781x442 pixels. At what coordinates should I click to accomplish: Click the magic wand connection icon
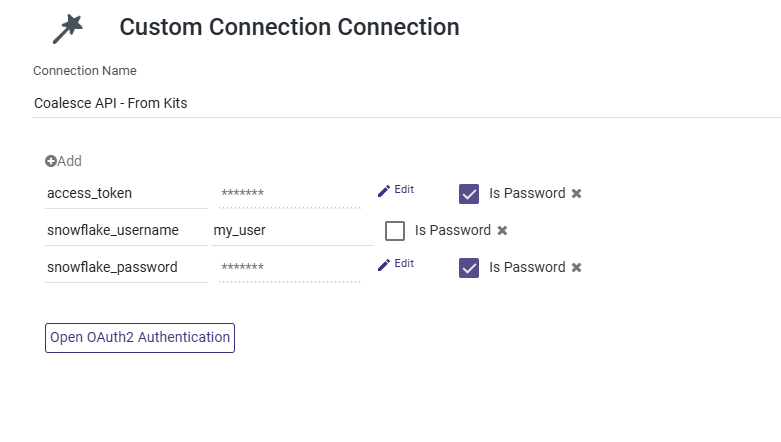[67, 29]
